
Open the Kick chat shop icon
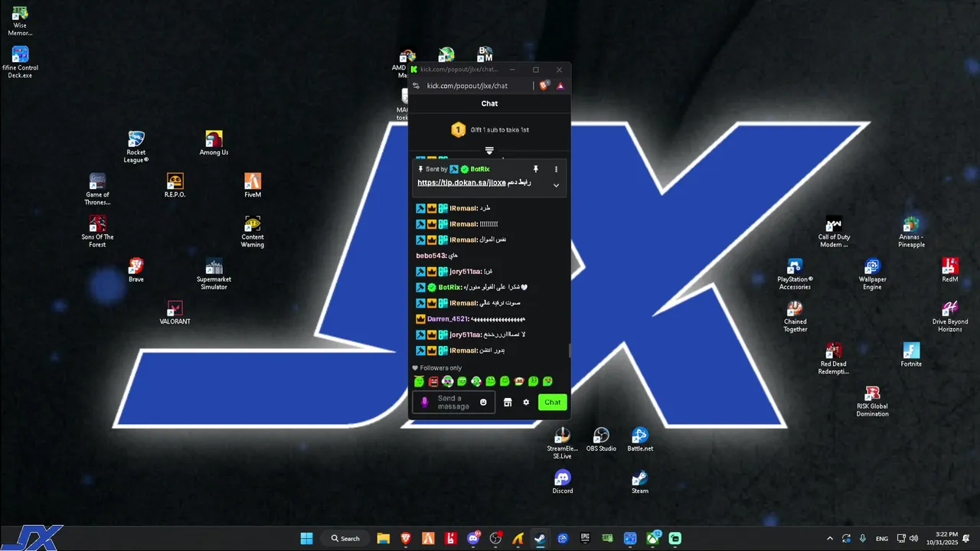tap(507, 403)
